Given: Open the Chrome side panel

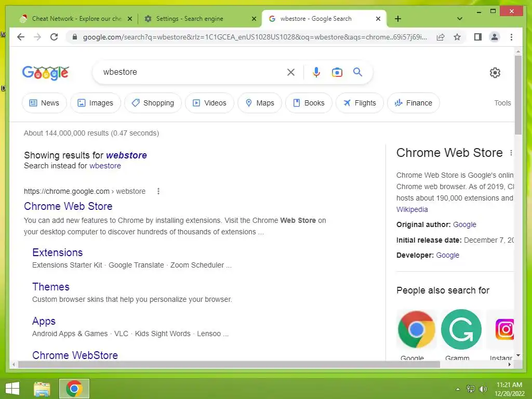Looking at the screenshot, I should coord(478,37).
